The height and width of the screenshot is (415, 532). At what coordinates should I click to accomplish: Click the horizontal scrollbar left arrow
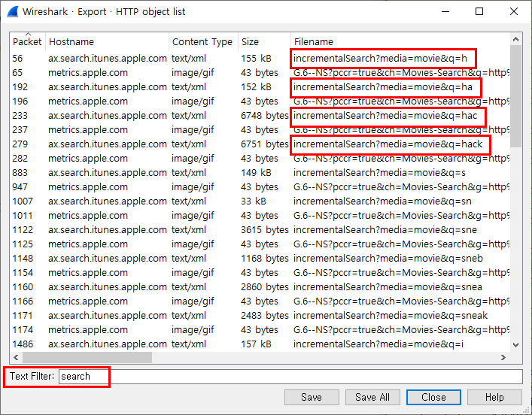pyautogui.click(x=16, y=357)
